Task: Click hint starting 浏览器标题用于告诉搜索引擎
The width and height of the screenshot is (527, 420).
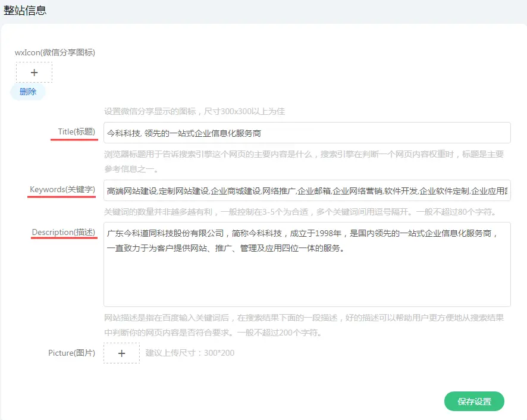Action: [x=304, y=161]
